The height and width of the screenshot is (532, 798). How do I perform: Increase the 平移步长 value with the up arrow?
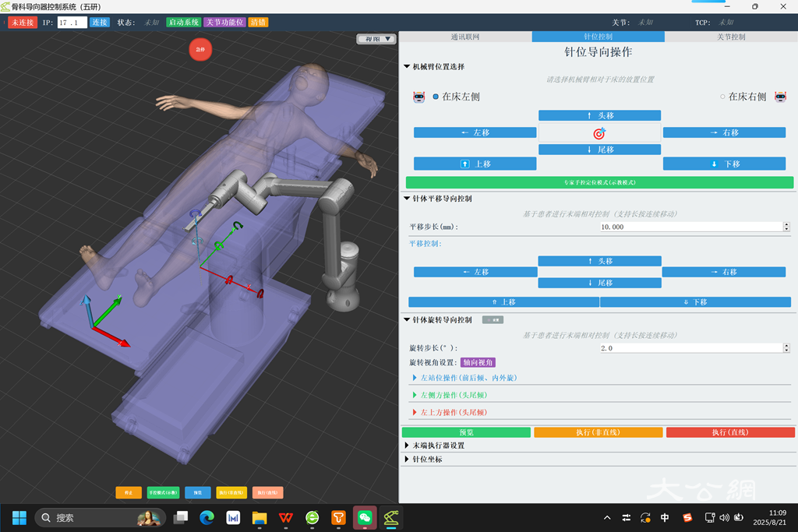[786, 224]
